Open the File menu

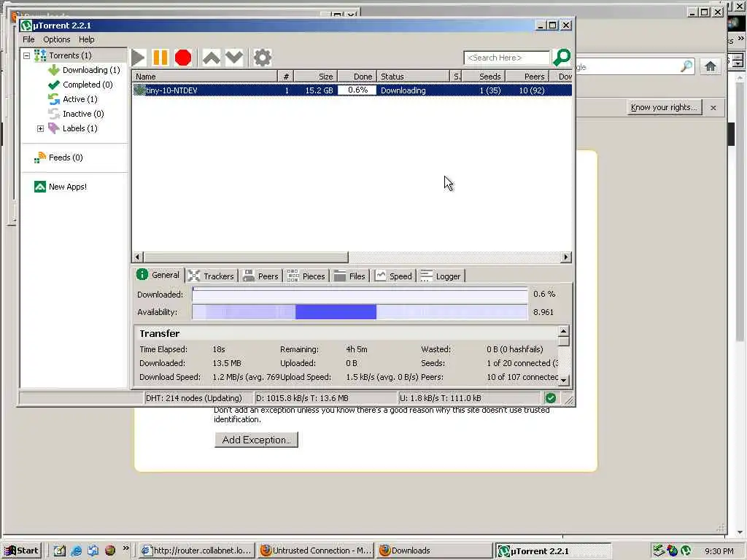[28, 39]
